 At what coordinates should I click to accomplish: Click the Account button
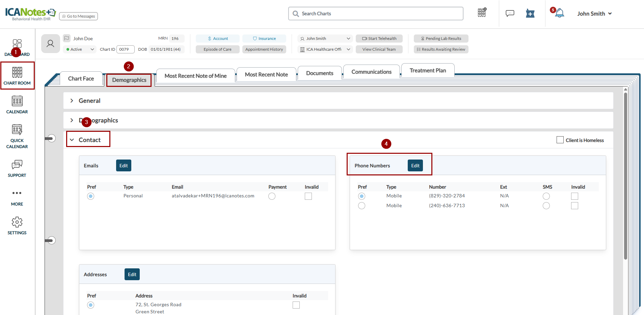(218, 39)
